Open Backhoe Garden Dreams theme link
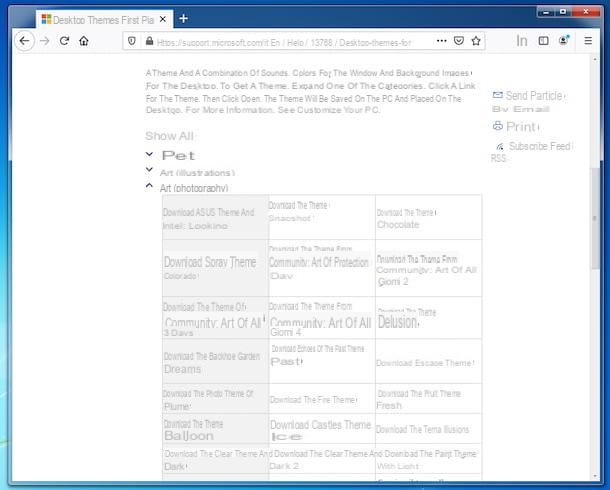The width and height of the screenshot is (610, 490). coord(212,363)
